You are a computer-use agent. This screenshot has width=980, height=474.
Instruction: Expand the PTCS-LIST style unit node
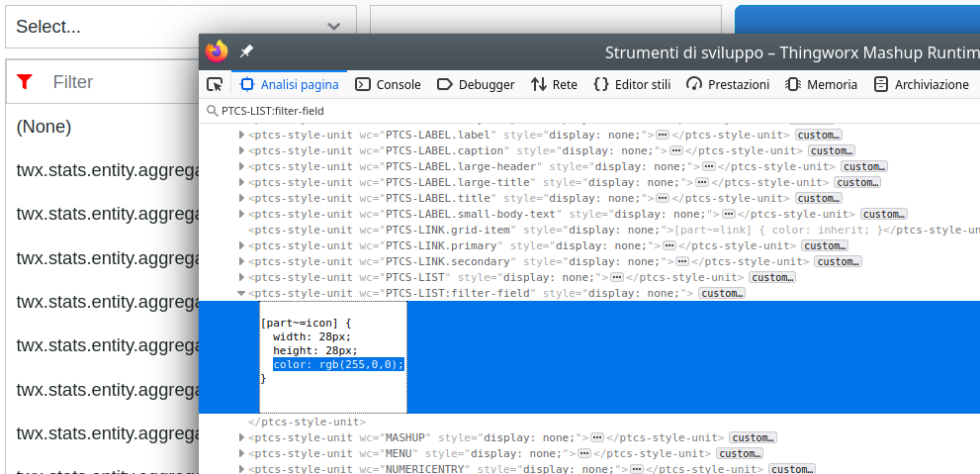click(241, 277)
